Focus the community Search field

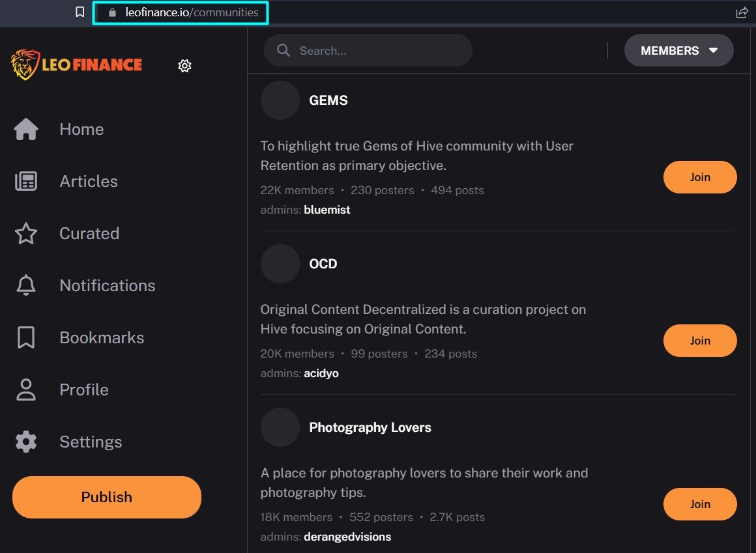point(368,51)
